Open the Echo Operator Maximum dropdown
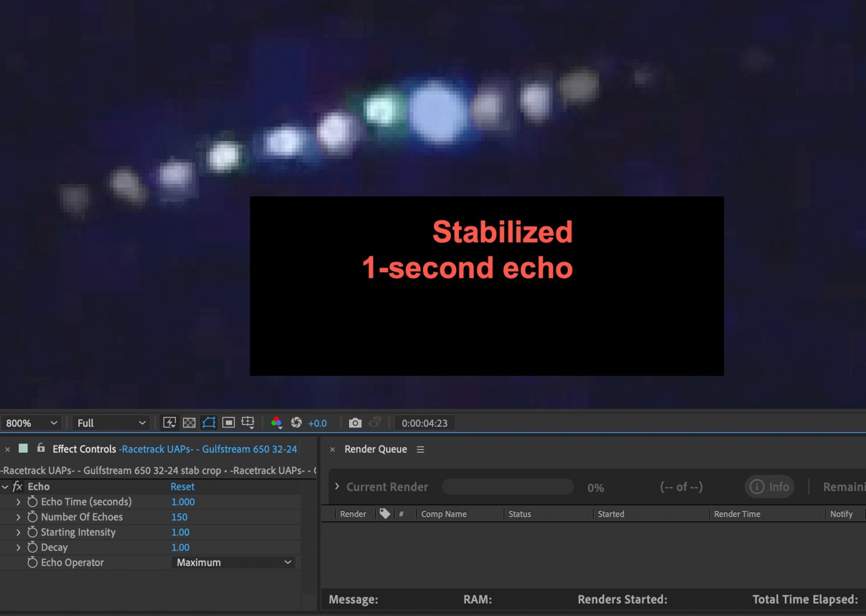 tap(234, 562)
